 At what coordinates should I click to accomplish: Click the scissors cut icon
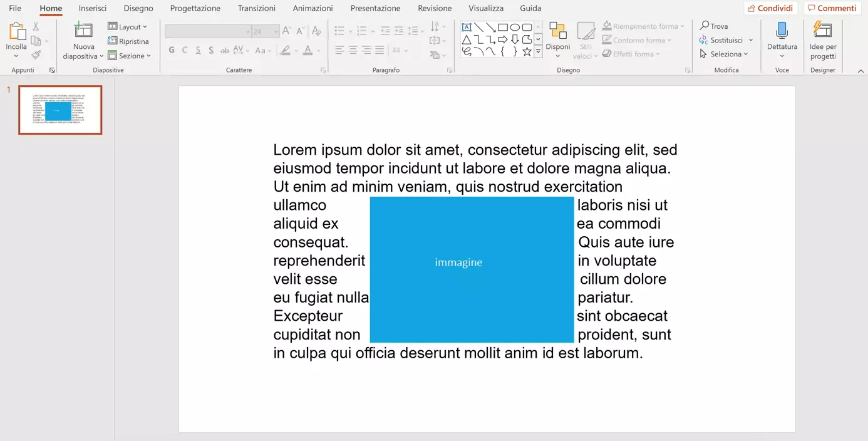36,27
